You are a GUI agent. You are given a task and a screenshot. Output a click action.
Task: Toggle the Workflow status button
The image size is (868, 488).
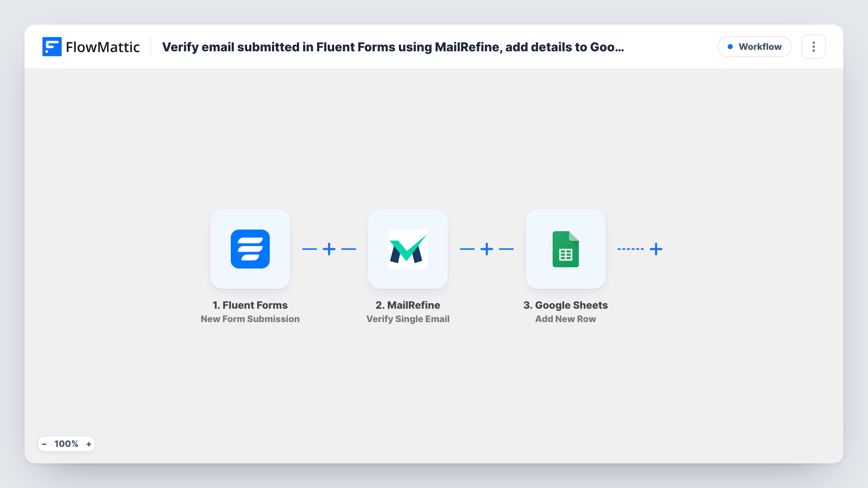tap(754, 47)
